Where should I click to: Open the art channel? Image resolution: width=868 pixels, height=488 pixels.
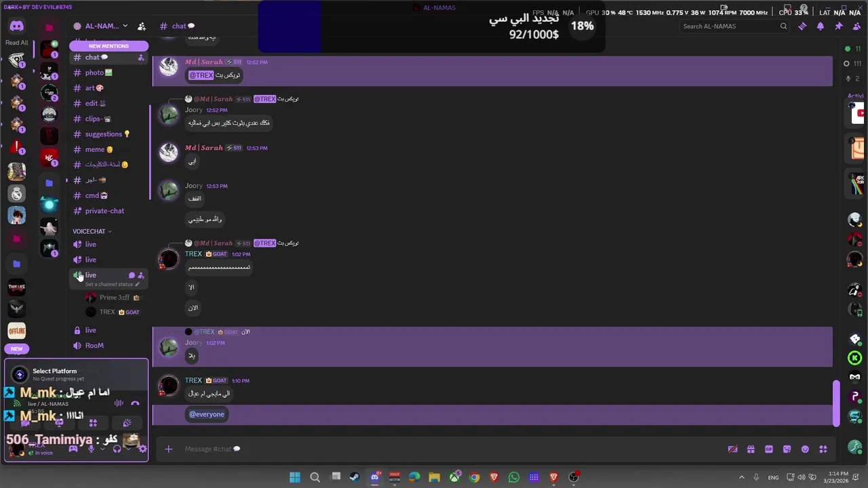[x=108, y=88]
